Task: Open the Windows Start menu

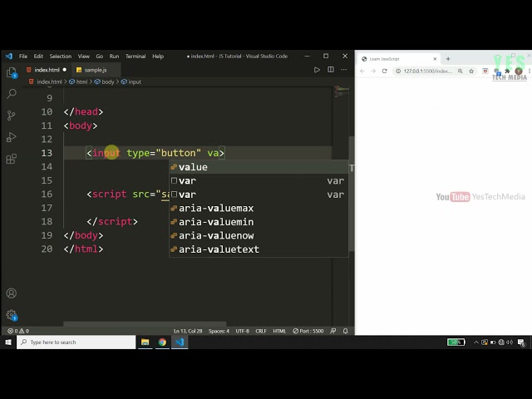Action: coord(8,342)
